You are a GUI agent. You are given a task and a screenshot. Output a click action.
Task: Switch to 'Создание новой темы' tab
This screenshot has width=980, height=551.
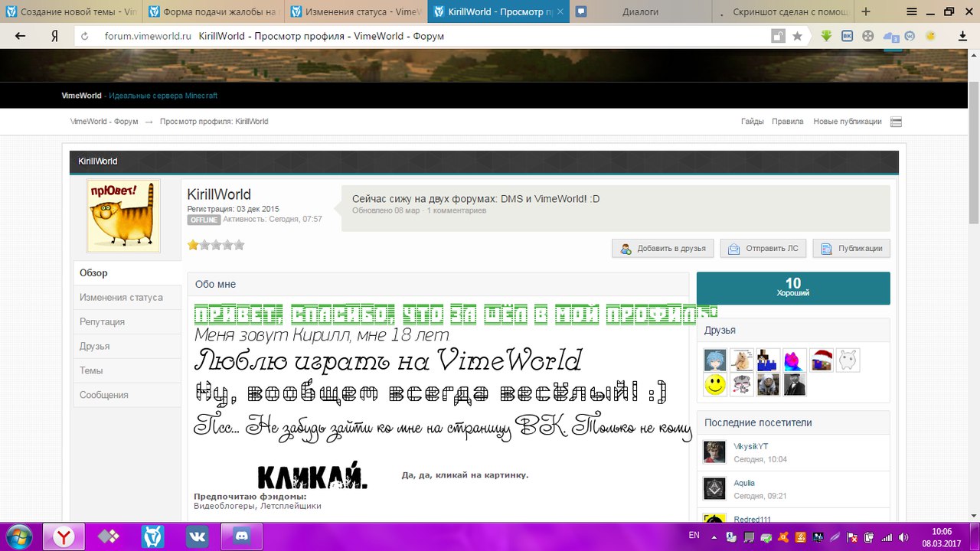click(x=70, y=11)
